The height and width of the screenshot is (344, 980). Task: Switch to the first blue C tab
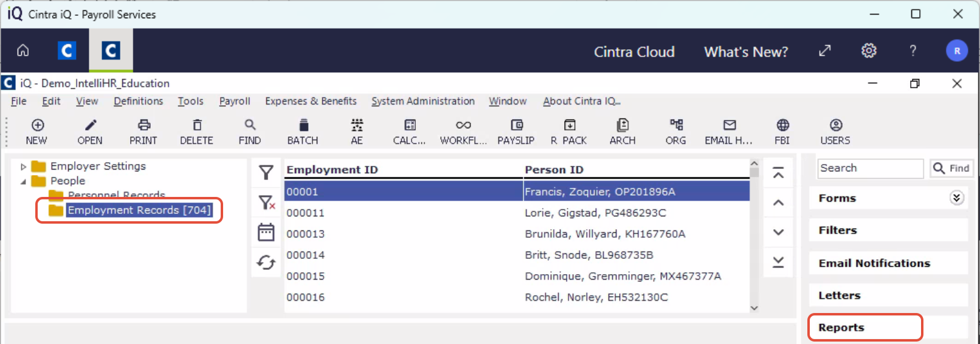(67, 50)
